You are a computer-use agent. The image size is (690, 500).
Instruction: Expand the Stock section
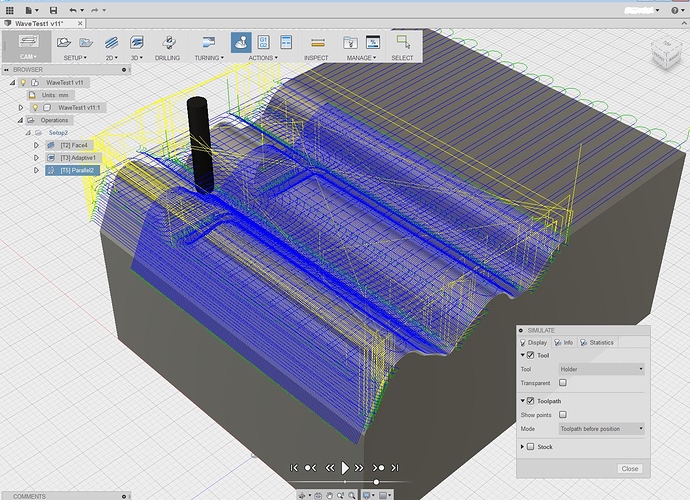click(522, 447)
